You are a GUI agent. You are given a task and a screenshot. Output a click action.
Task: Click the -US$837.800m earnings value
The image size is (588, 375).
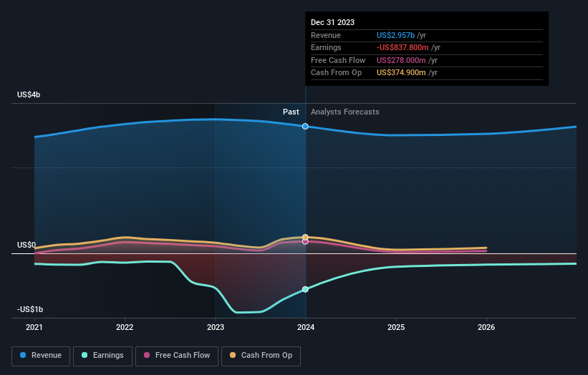click(403, 47)
